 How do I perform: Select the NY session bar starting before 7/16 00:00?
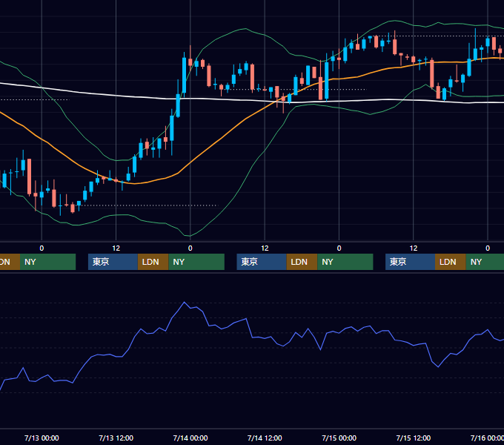(485, 262)
